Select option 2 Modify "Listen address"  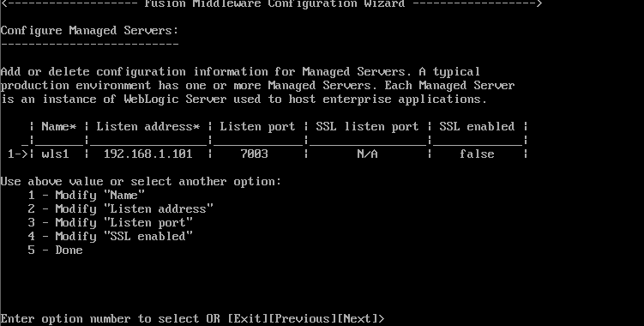(121, 208)
